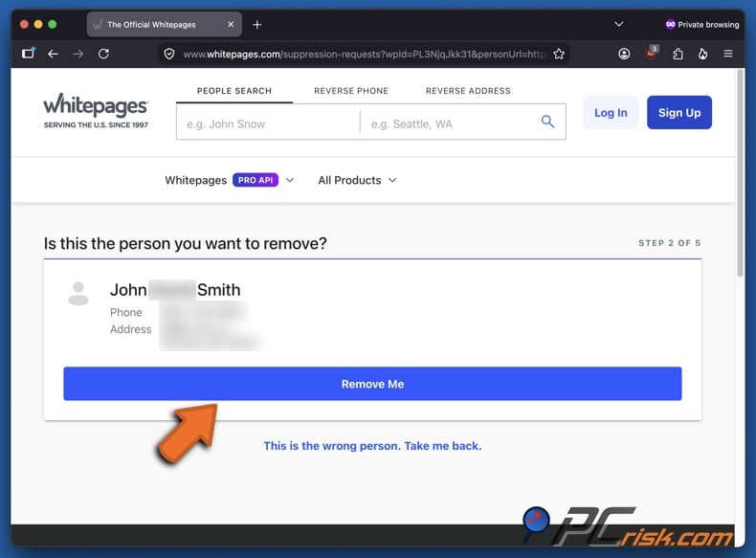
Task: Click the macOS green fullscreen button
Action: coord(52,24)
